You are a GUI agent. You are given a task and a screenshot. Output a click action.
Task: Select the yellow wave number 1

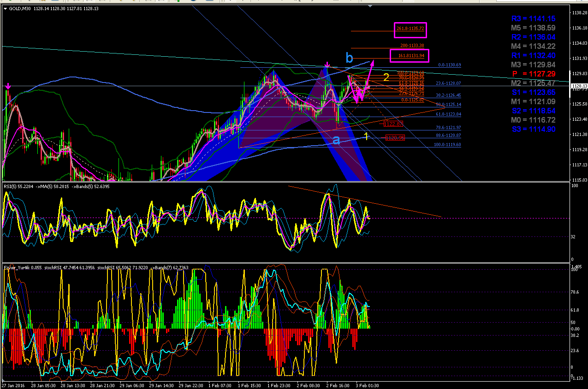[x=366, y=136]
